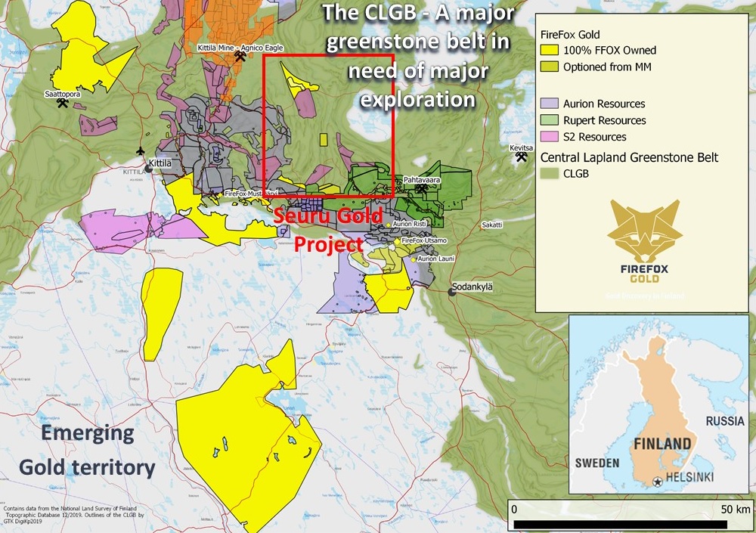The image size is (756, 533).
Task: Click the 'Aurion Risti' map label
Action: tap(409, 224)
